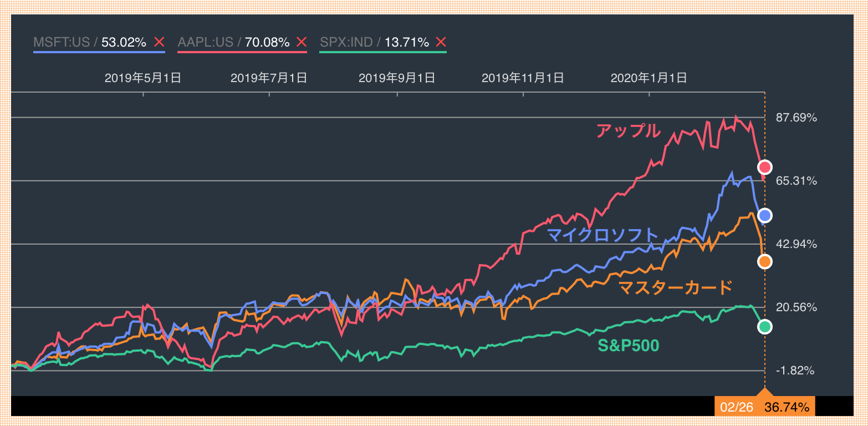Click the green S&P500 data point marker
This screenshot has width=868, height=426.
tap(765, 327)
